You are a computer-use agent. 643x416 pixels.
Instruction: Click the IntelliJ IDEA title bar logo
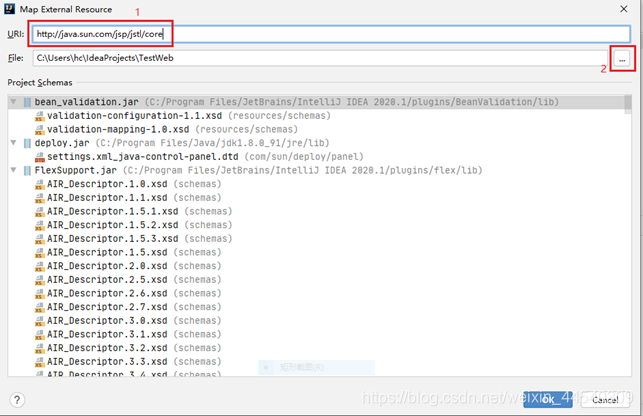tap(9, 9)
